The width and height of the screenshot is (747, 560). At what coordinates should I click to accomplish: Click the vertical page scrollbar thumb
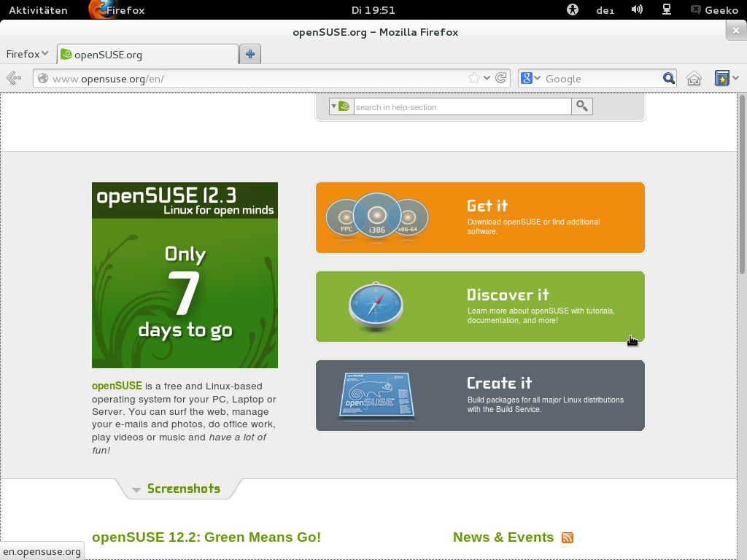pos(742,184)
